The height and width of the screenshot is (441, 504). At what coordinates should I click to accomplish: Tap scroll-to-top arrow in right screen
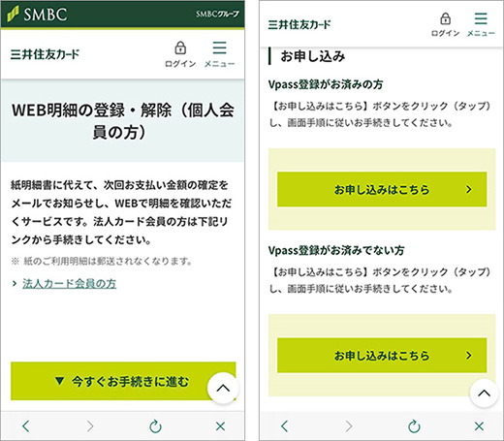point(484,394)
